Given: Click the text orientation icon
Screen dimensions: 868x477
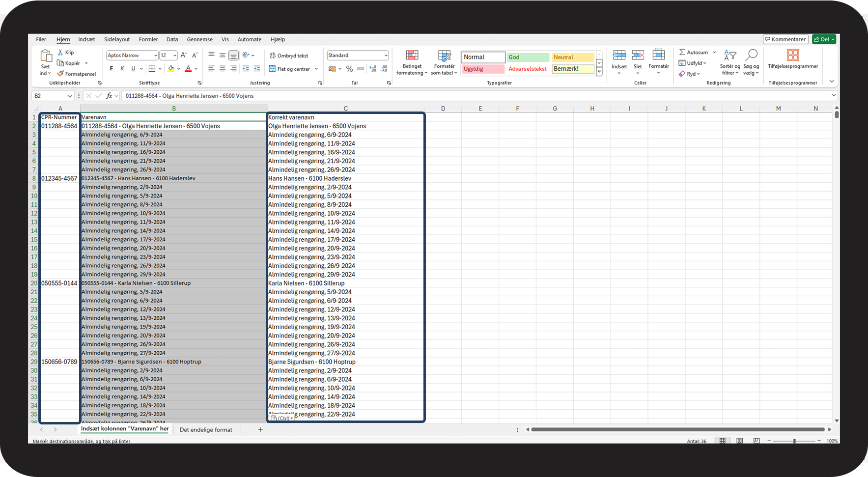Looking at the screenshot, I should tap(246, 56).
